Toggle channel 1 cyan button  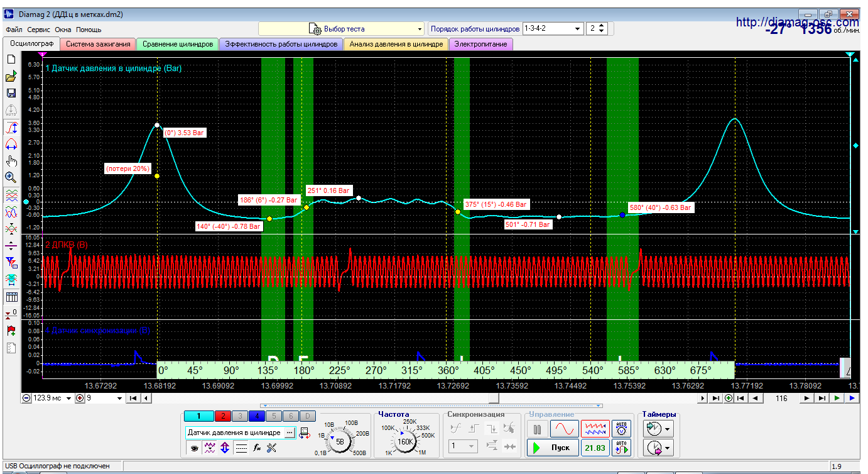coord(198,416)
